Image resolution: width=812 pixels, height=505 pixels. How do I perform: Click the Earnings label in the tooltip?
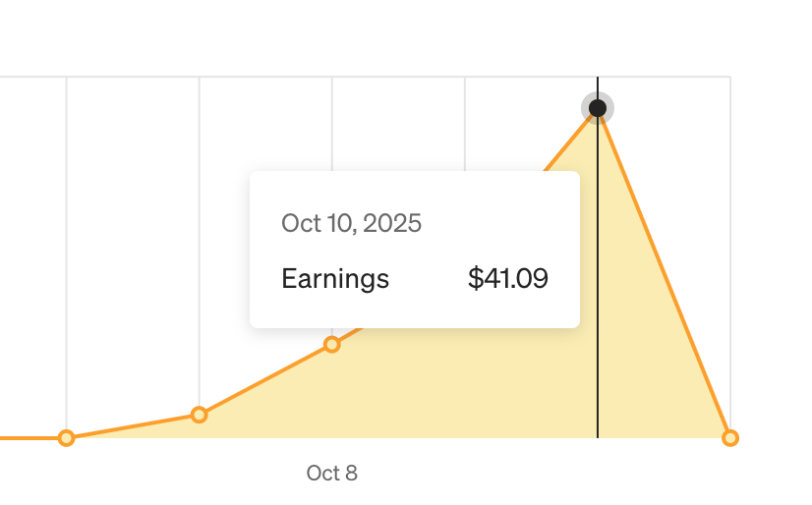pos(335,279)
